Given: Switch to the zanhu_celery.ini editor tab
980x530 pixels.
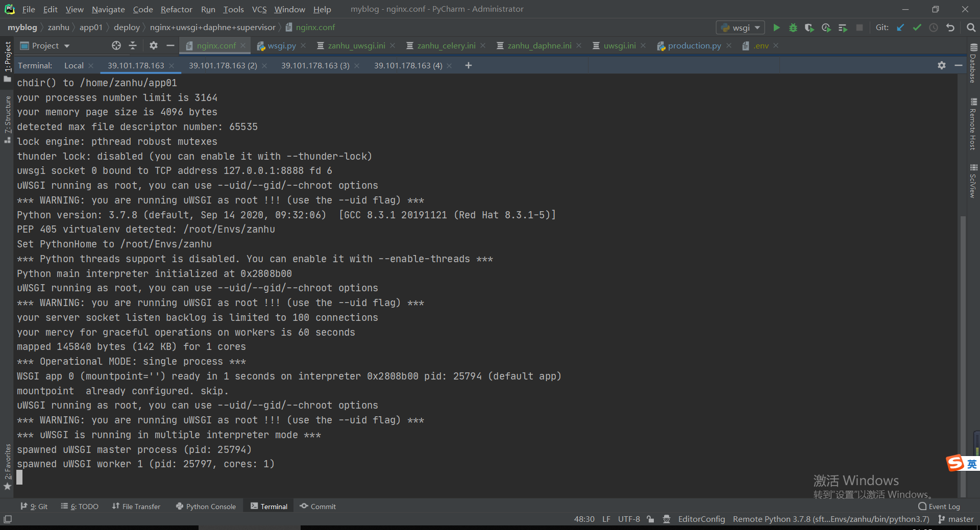Looking at the screenshot, I should click(446, 45).
